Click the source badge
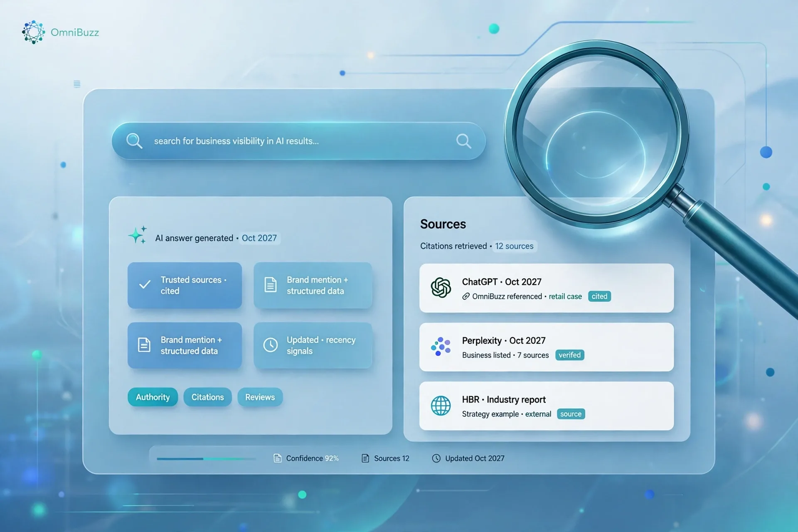 (571, 414)
